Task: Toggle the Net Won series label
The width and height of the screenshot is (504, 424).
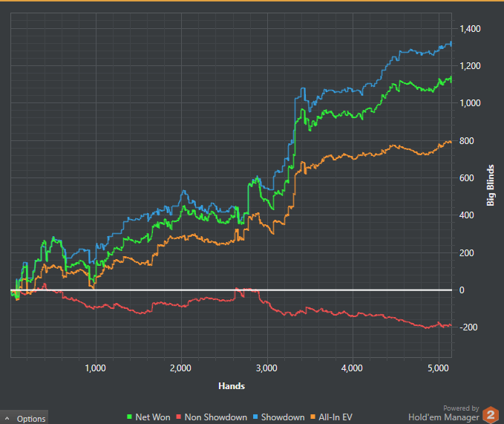Action: 153,417
